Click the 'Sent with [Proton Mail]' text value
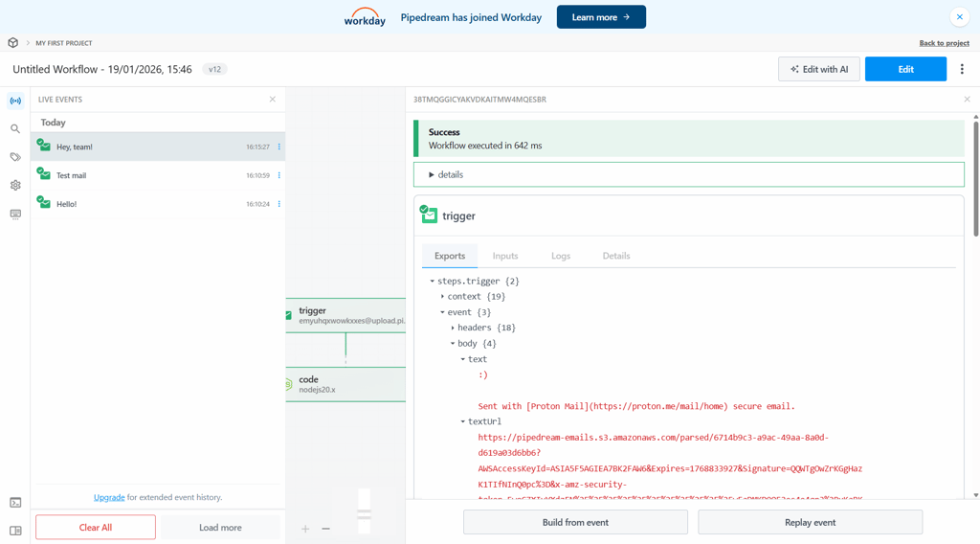The width and height of the screenshot is (980, 544). pyautogui.click(x=636, y=406)
